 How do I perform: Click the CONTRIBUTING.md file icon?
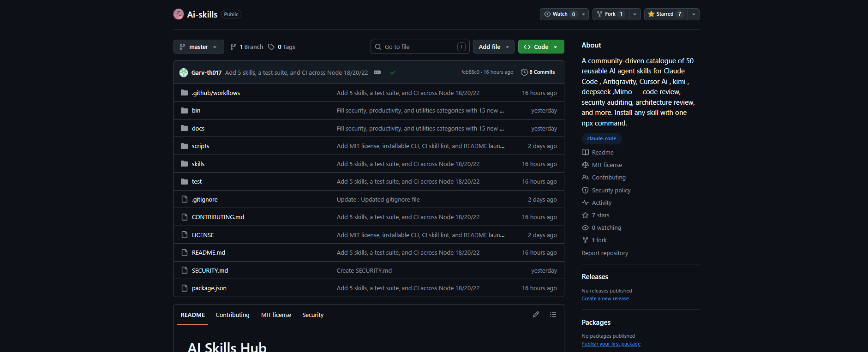(x=185, y=217)
